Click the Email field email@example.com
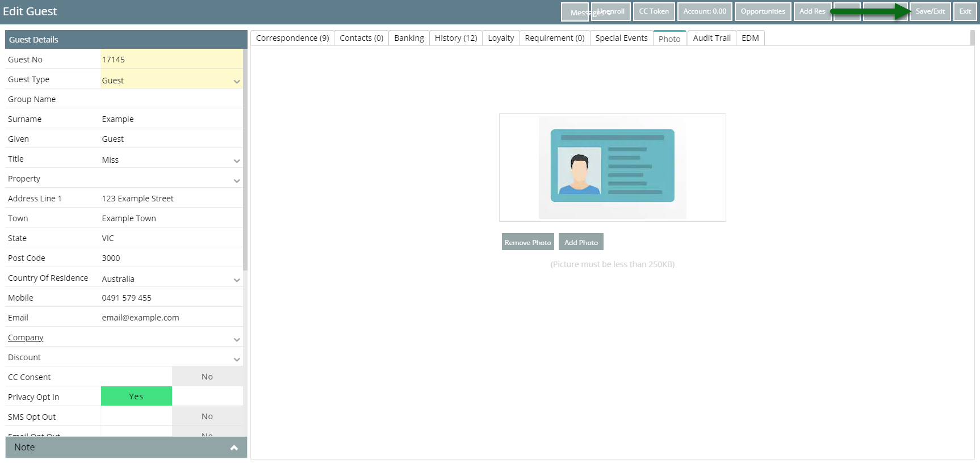This screenshot has width=980, height=464. click(171, 317)
